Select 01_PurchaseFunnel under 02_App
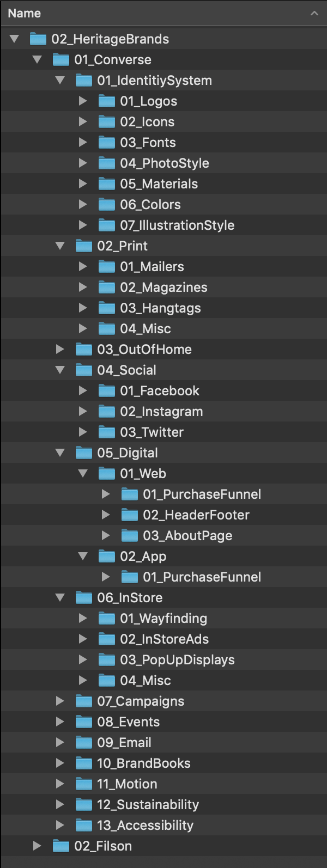Viewport: 327px width, 868px height. pyautogui.click(x=202, y=577)
